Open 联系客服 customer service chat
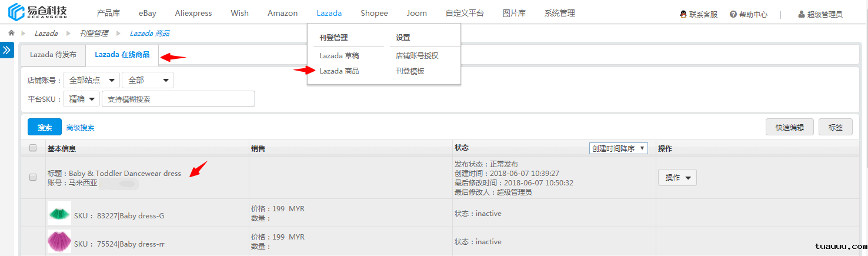This screenshot has width=868, height=256. click(x=699, y=14)
